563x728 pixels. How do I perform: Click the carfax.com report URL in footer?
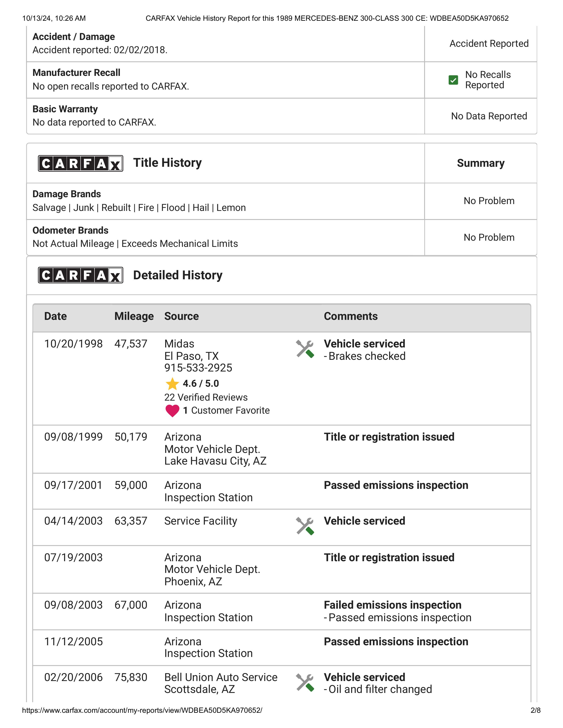(x=142, y=710)
